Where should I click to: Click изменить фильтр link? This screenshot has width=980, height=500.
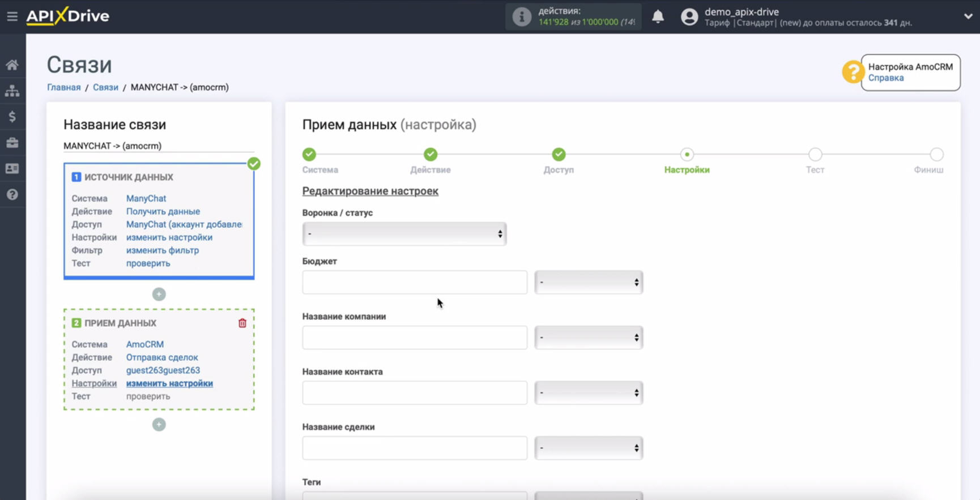(163, 250)
